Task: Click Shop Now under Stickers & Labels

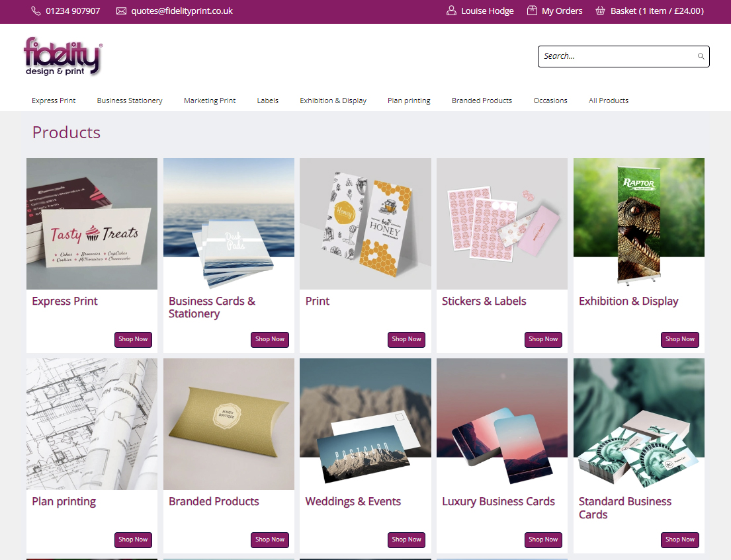Action: point(543,339)
